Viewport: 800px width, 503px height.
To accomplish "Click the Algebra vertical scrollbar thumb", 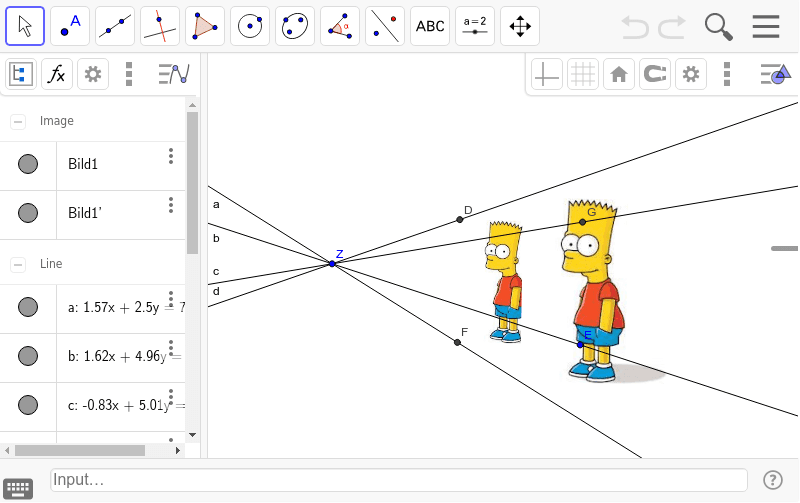I will coord(192,183).
